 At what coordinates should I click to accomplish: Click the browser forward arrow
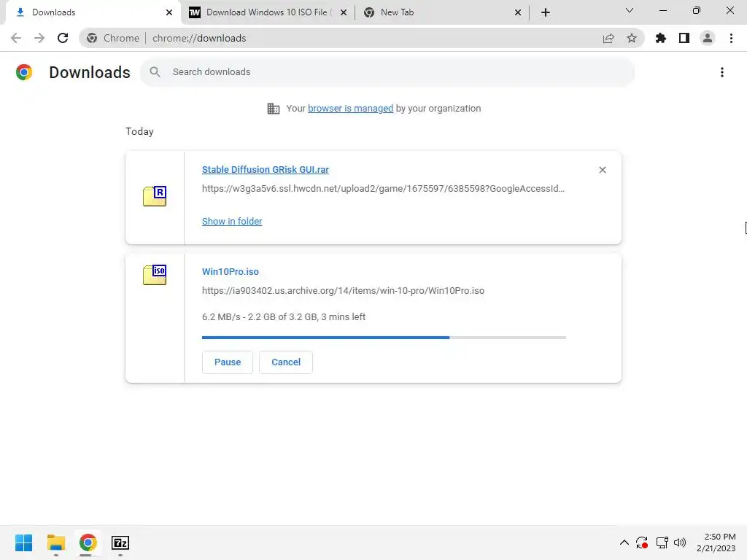coord(39,38)
